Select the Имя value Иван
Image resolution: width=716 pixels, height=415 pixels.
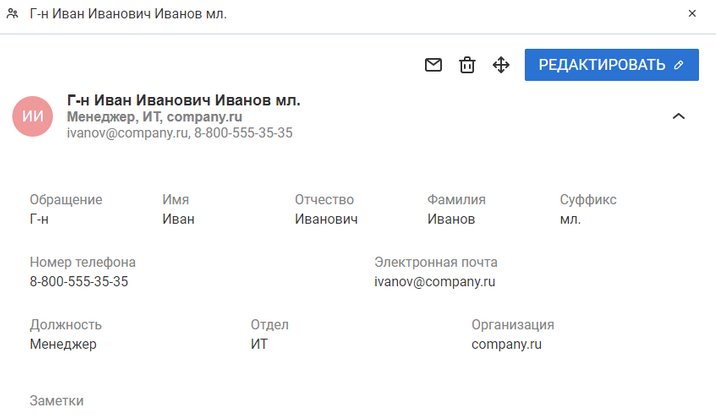tap(178, 219)
